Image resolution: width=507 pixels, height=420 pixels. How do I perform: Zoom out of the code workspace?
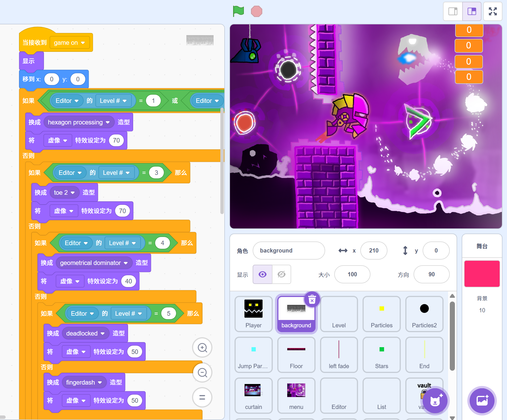(202, 372)
